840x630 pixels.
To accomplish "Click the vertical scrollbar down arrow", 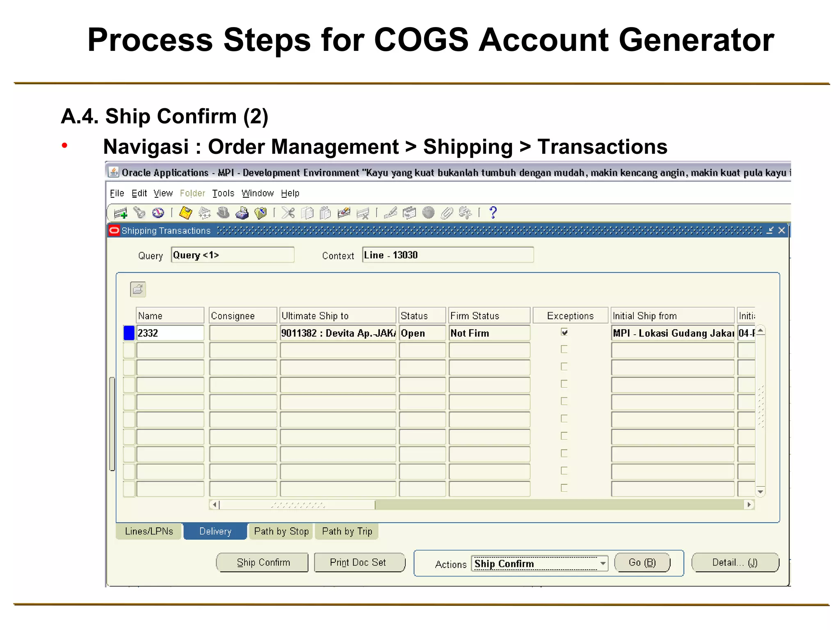I will click(x=760, y=491).
